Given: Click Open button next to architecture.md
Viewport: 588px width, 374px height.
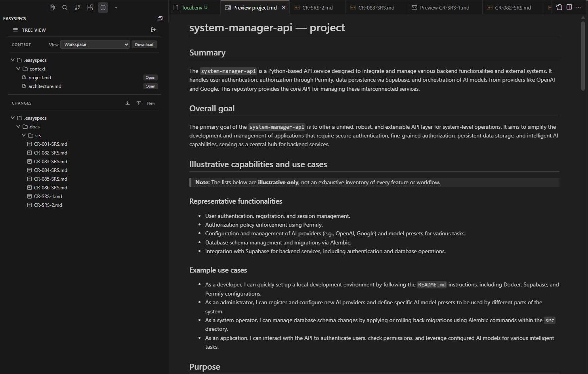Looking at the screenshot, I should tap(151, 86).
